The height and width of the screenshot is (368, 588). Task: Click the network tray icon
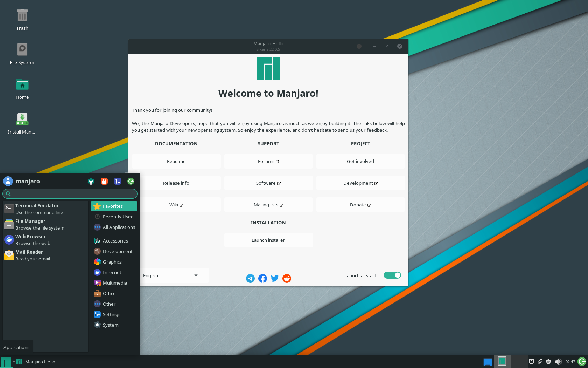click(x=531, y=362)
